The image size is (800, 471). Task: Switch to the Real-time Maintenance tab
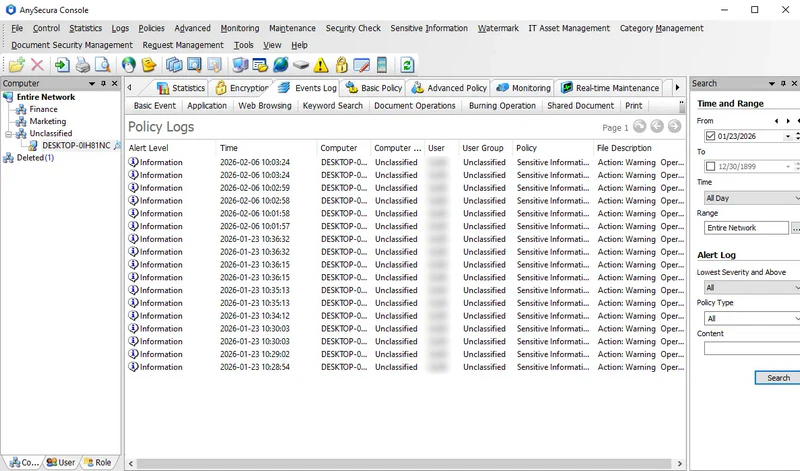[610, 88]
